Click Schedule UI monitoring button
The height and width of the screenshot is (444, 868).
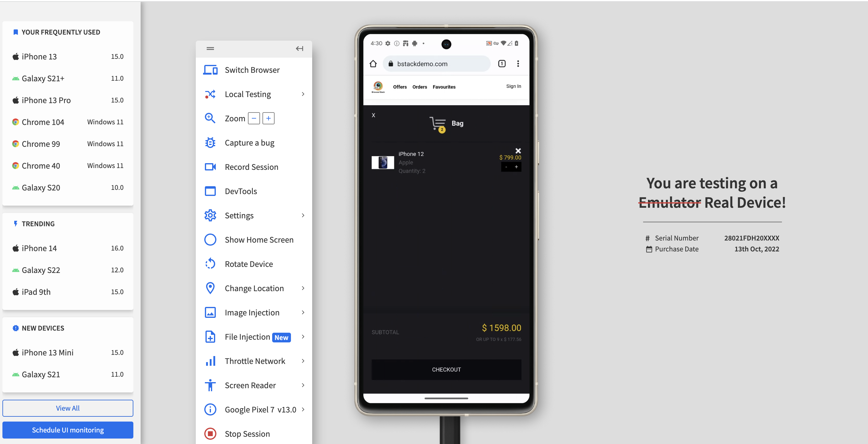[x=68, y=430]
